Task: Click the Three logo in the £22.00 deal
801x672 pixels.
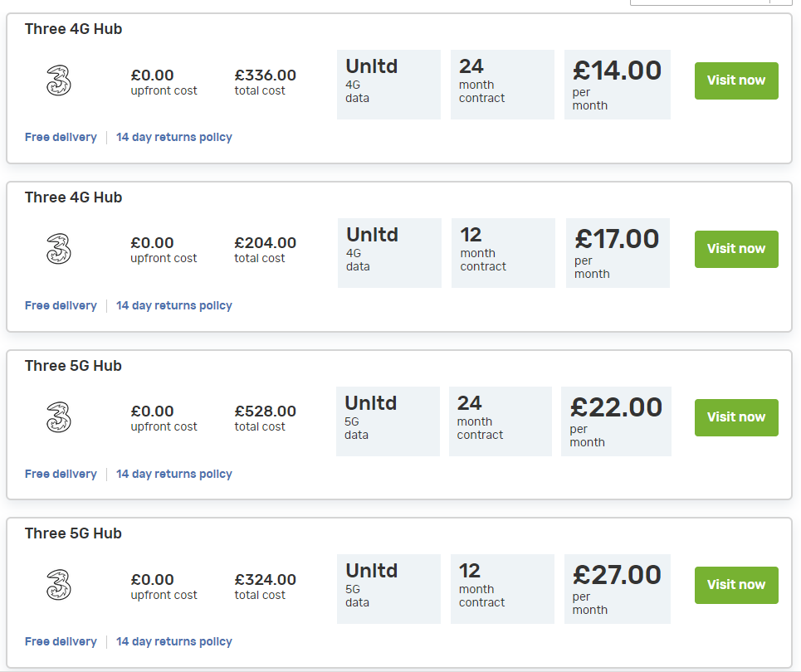Action: 59,417
